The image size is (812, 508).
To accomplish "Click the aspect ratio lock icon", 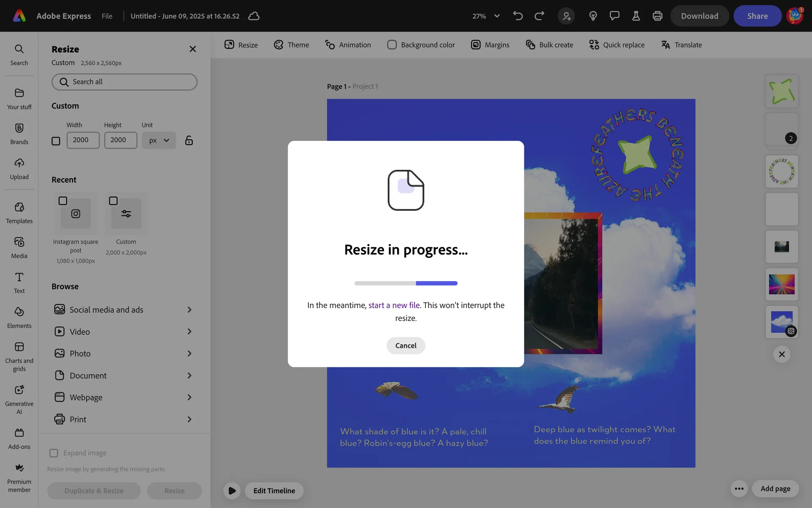I will (189, 140).
